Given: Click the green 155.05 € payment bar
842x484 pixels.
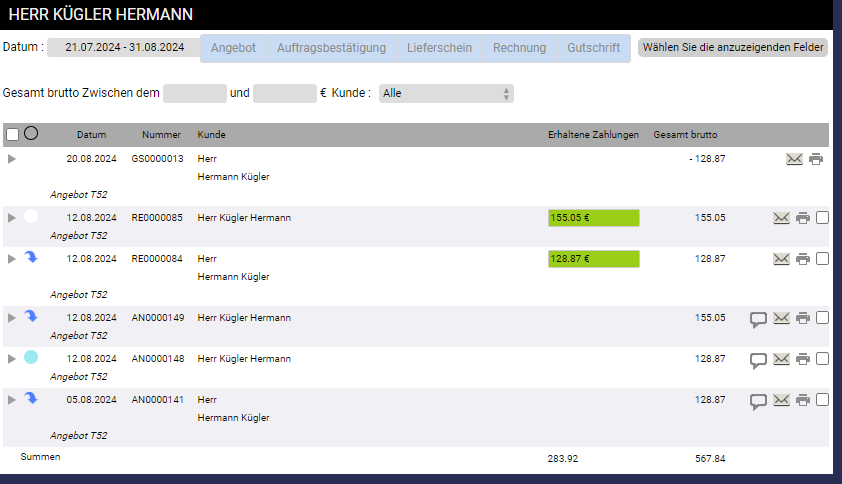Looking at the screenshot, I should (x=593, y=218).
